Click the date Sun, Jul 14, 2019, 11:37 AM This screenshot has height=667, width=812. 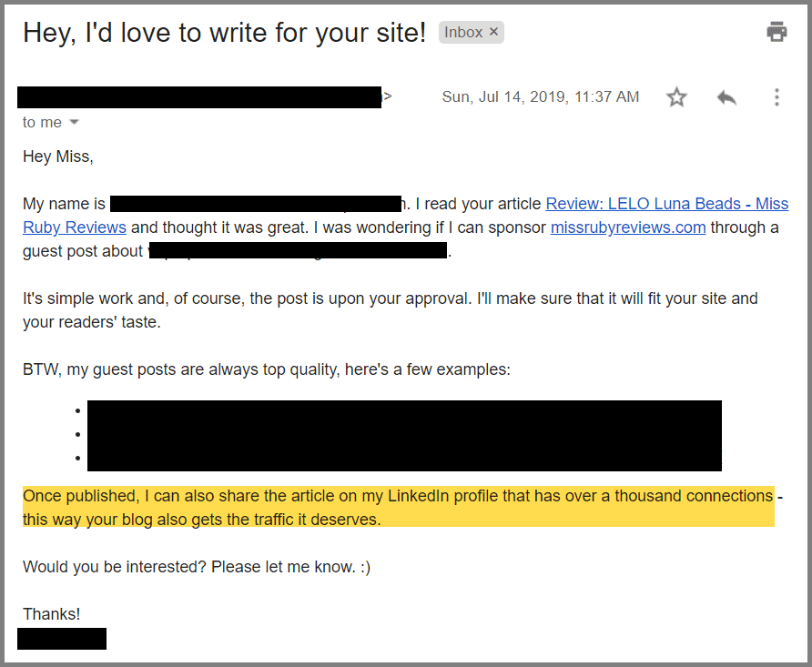pyautogui.click(x=541, y=96)
